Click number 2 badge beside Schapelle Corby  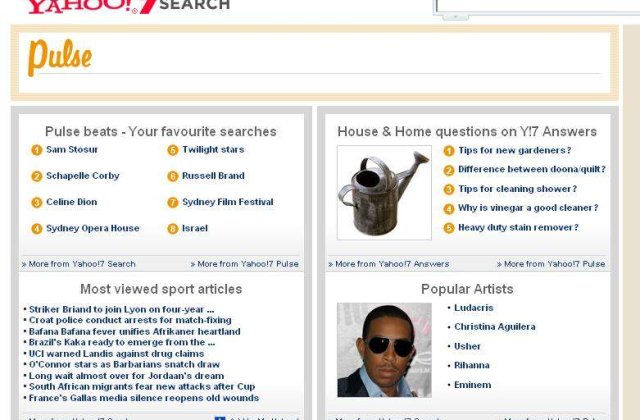coord(37,176)
